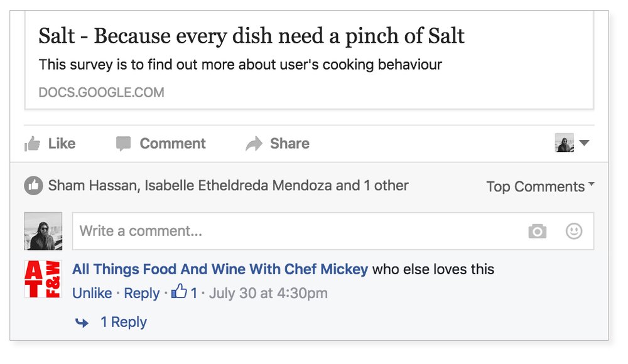The image size is (628, 364).
Task: Unlike Chef Mickey's comment
Action: [x=92, y=293]
